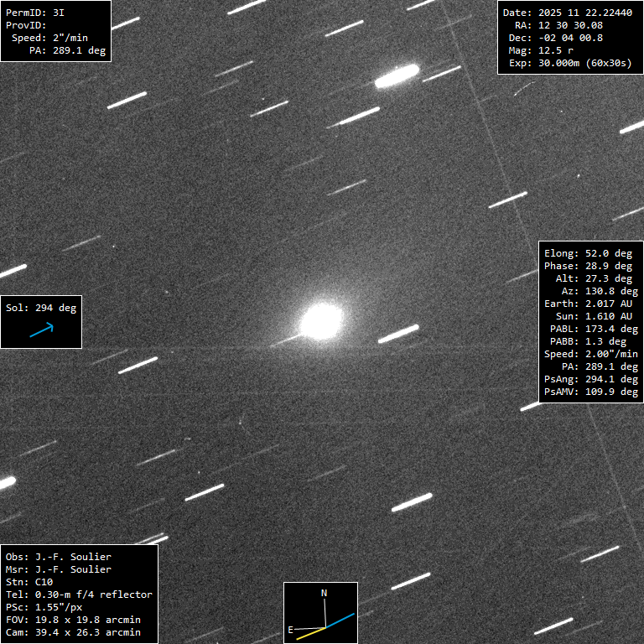
Task: Click the Sol: 294 deg label
Action: click(x=41, y=308)
